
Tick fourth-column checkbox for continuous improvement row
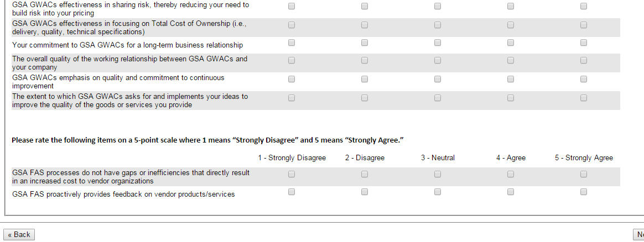point(511,79)
